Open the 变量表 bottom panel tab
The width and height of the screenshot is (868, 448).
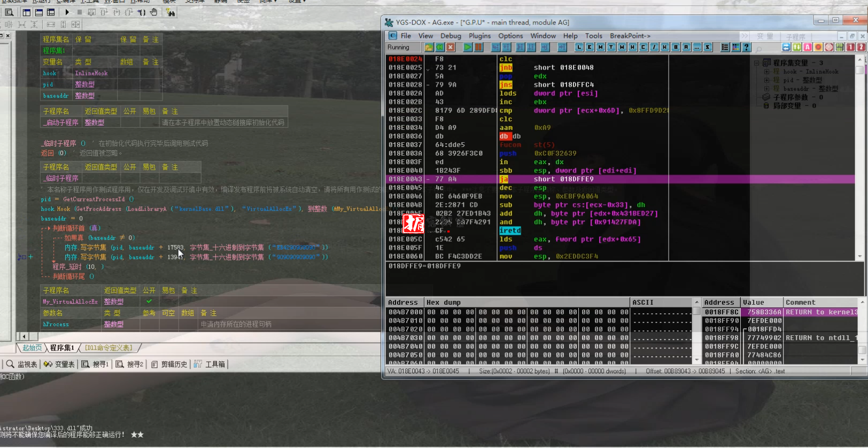point(59,365)
